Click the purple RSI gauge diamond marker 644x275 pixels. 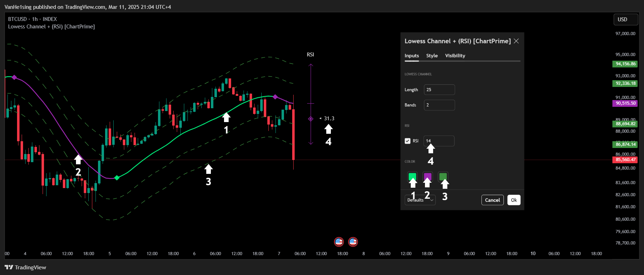311,119
